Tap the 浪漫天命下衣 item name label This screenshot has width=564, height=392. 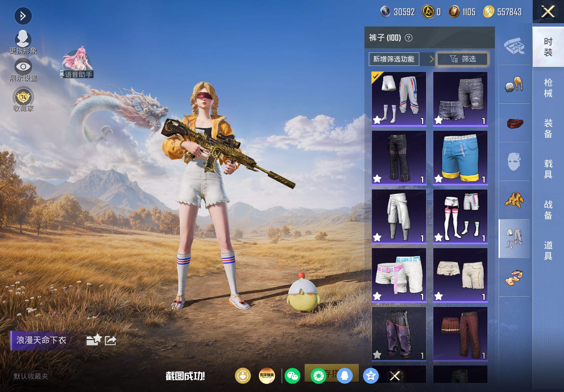tap(41, 340)
